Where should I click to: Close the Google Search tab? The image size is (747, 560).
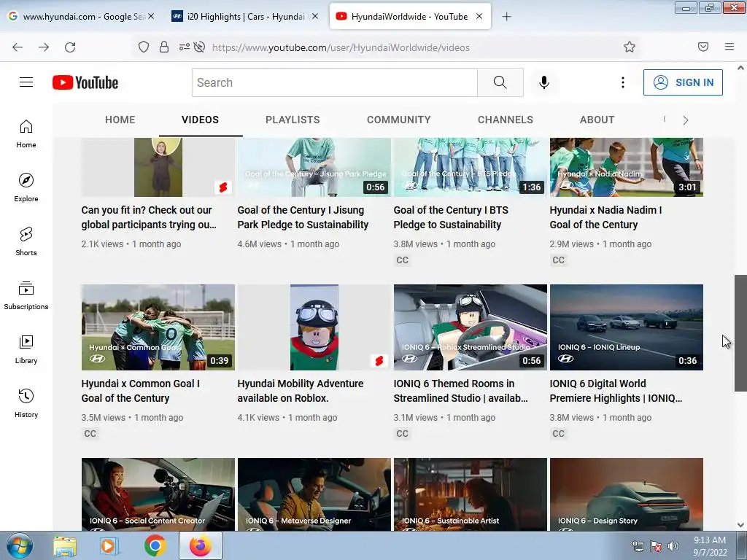(x=151, y=16)
